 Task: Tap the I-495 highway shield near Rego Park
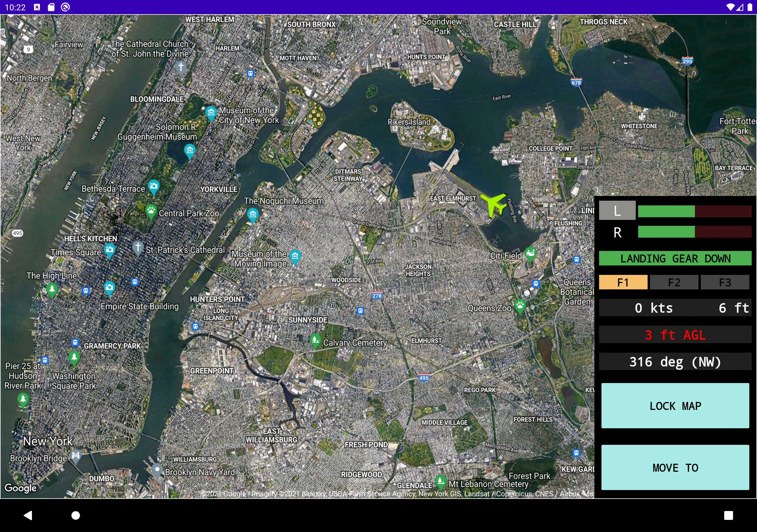click(x=424, y=378)
